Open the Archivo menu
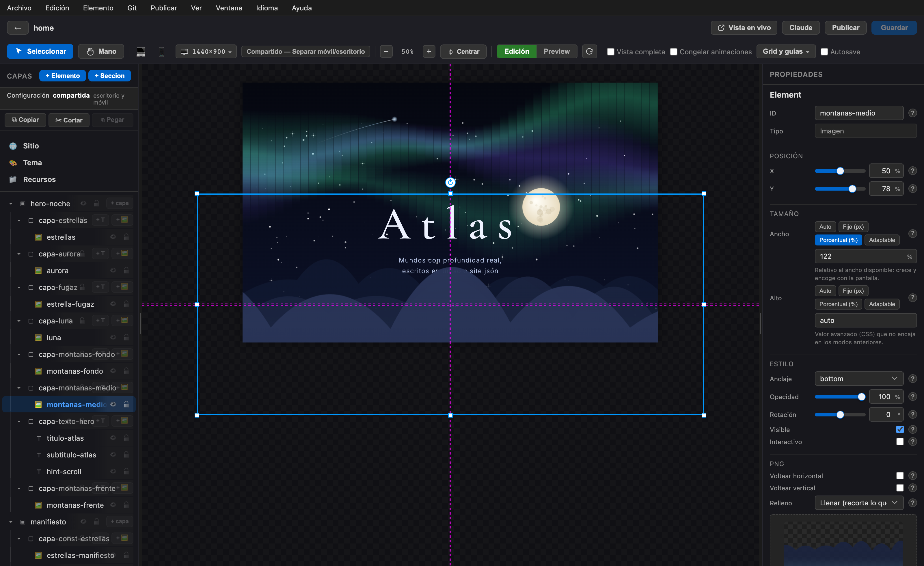This screenshot has width=924, height=566. click(x=19, y=8)
